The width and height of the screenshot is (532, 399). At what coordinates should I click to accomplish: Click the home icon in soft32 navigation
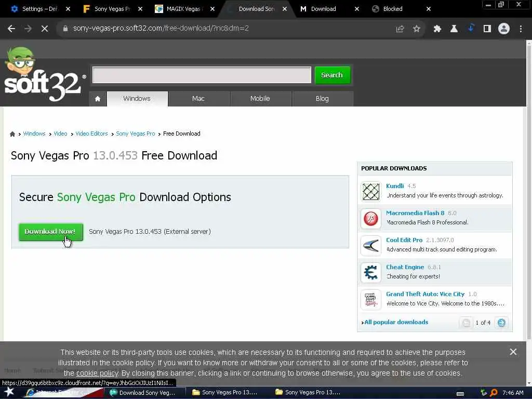(x=98, y=99)
